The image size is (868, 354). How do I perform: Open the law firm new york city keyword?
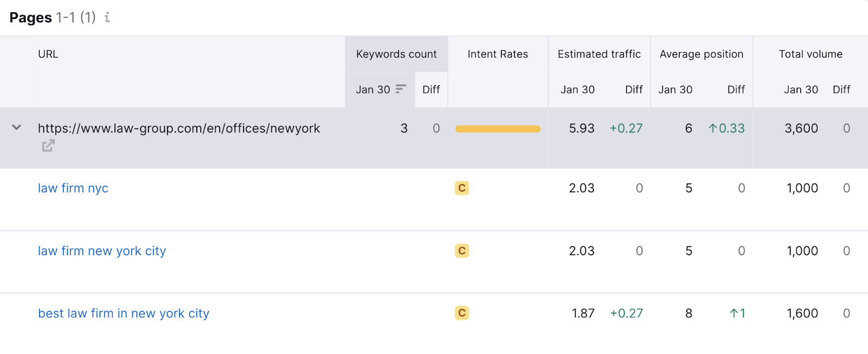pyautogui.click(x=101, y=251)
